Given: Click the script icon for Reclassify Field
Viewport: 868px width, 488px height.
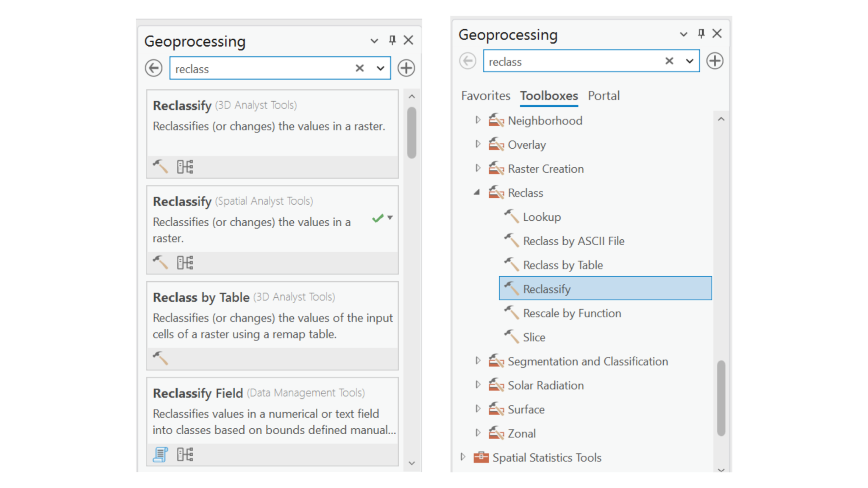Looking at the screenshot, I should click(159, 454).
